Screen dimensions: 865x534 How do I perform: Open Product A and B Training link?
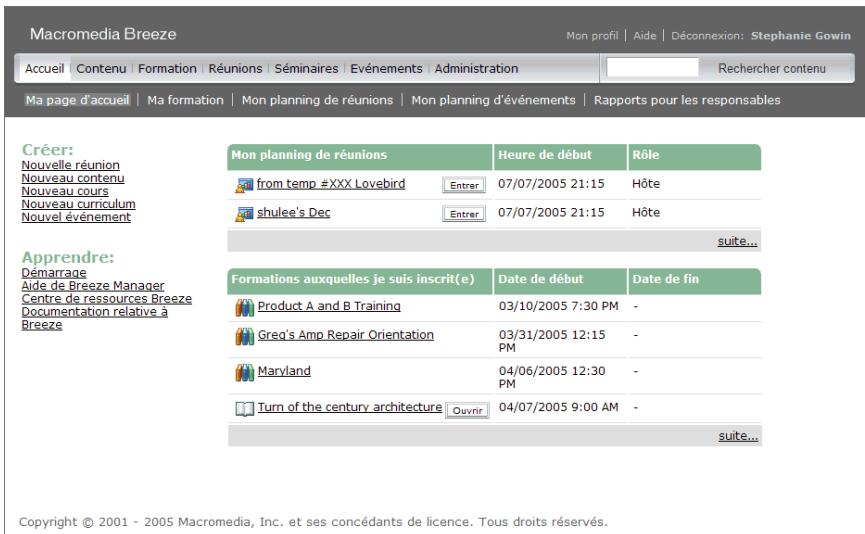pos(329,306)
